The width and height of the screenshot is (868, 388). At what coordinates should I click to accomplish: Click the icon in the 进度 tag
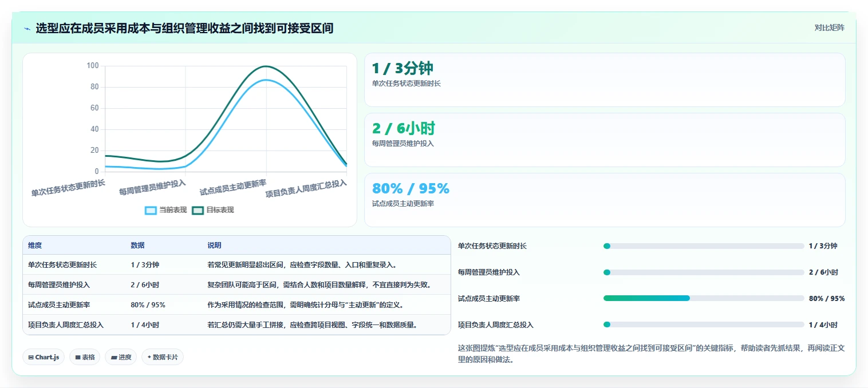point(114,357)
